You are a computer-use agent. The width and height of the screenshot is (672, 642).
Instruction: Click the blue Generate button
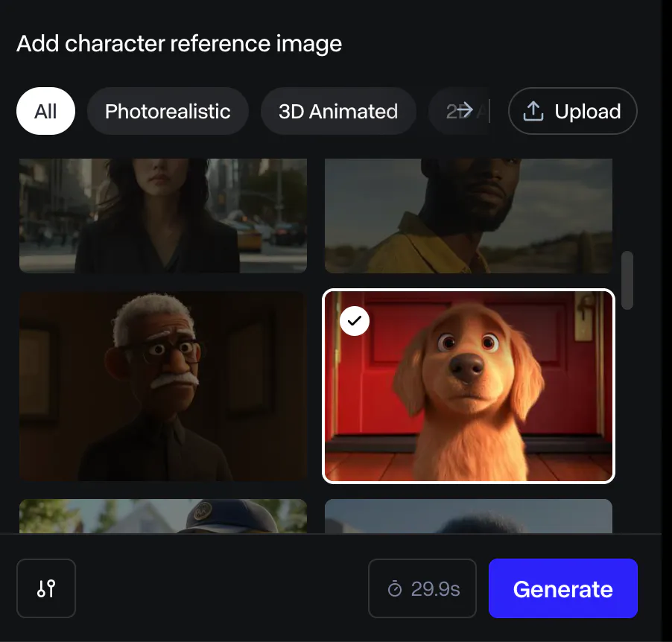click(x=562, y=588)
